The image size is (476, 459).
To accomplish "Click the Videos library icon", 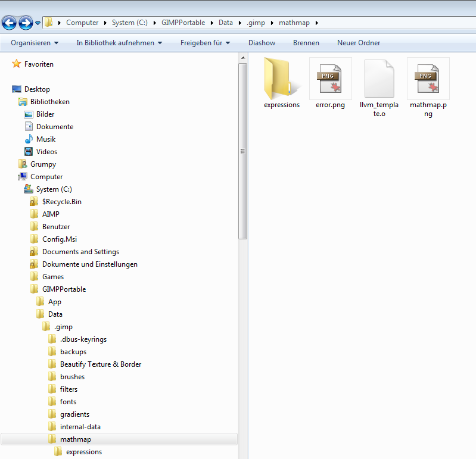I will (29, 152).
